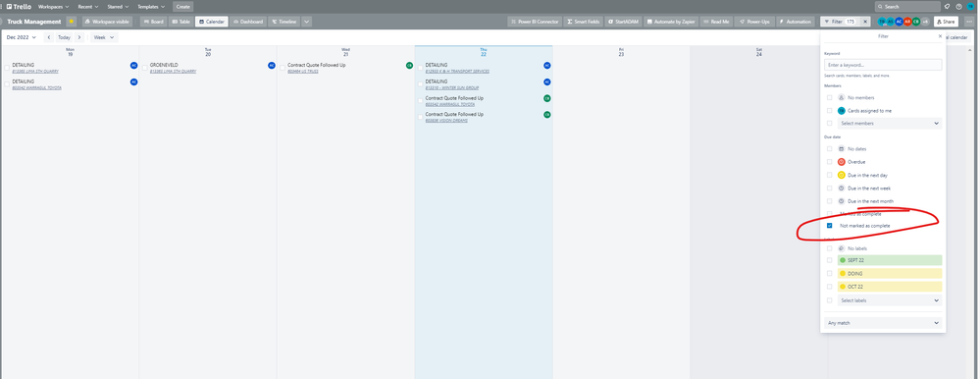Switch to Table view
Image resolution: width=980 pixels, height=379 pixels.
pos(181,22)
